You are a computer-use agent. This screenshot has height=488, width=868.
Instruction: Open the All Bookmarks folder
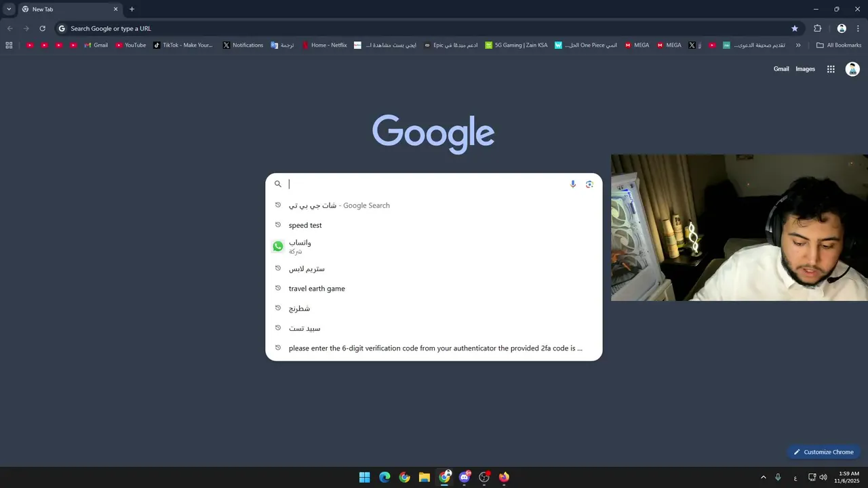839,45
